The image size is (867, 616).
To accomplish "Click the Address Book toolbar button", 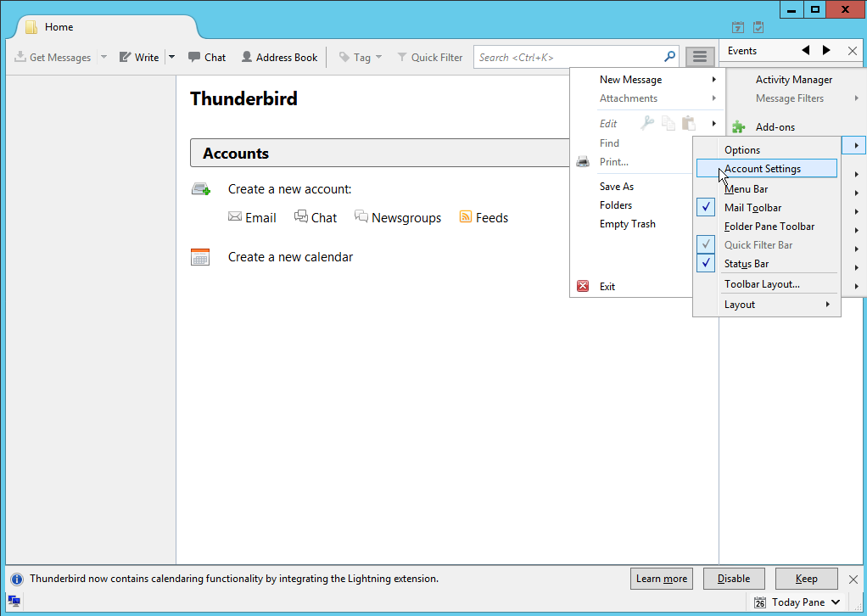I will (279, 57).
